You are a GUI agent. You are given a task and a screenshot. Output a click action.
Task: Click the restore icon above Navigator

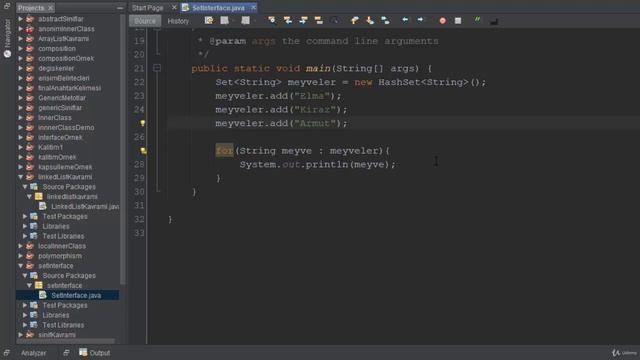pos(7,6)
